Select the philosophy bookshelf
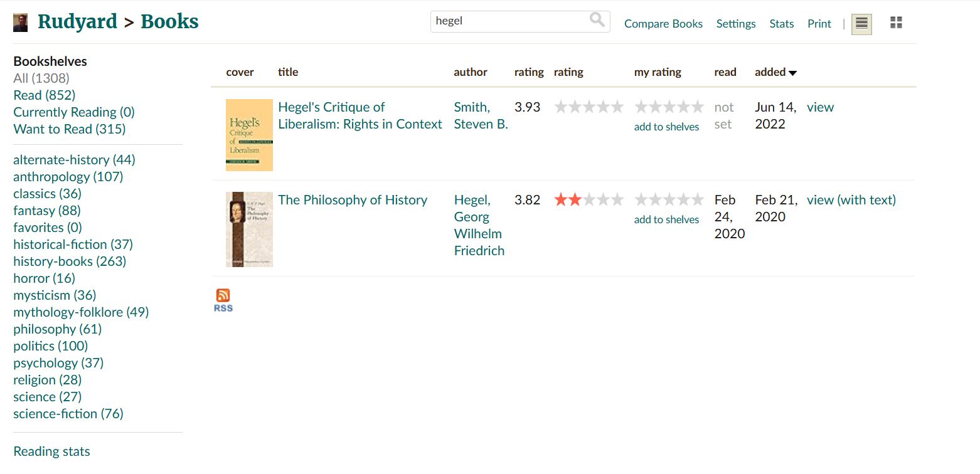Image resolution: width=980 pixels, height=474 pixels. pyautogui.click(x=57, y=329)
